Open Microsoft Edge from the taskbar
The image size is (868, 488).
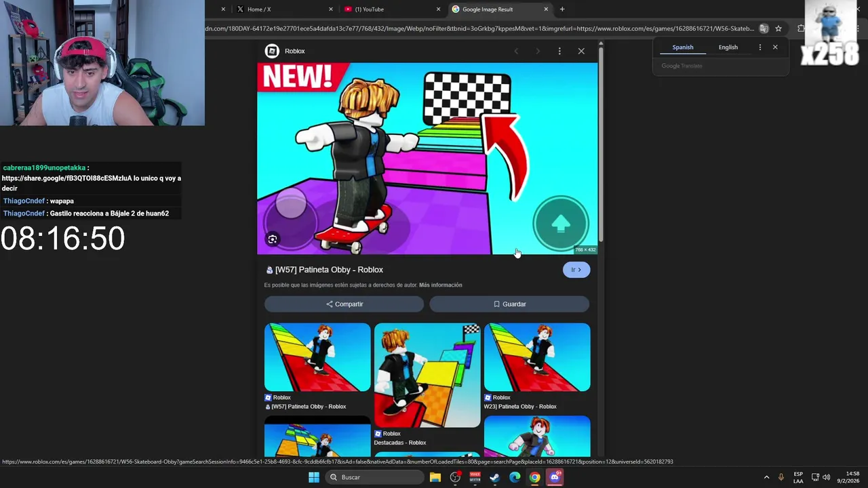515,477
